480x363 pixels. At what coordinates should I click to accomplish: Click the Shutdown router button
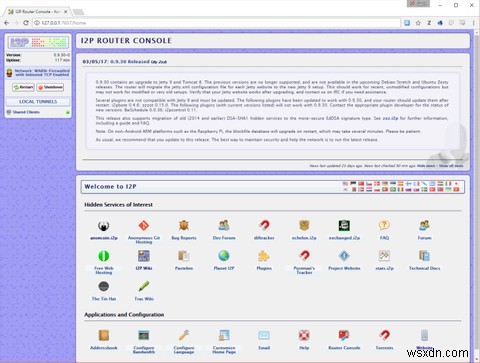50,87
